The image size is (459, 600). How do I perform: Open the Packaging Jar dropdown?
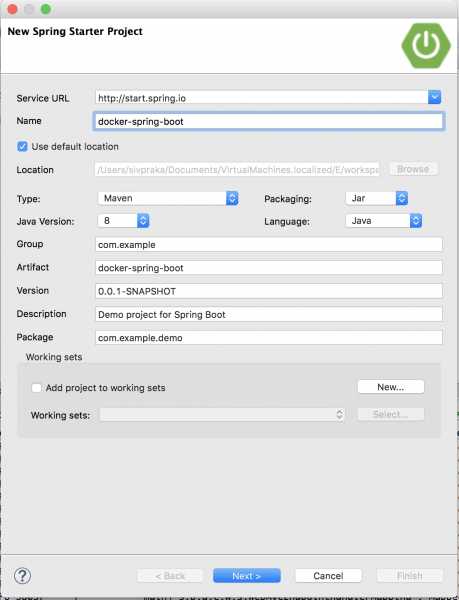377,198
